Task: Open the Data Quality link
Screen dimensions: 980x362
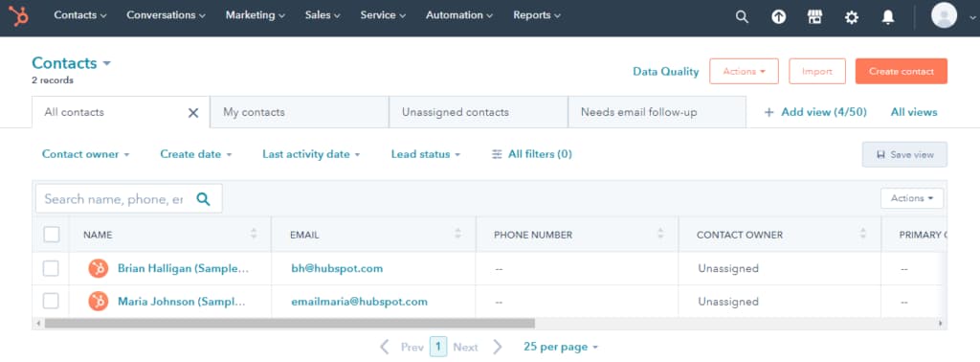Action: coord(666,71)
